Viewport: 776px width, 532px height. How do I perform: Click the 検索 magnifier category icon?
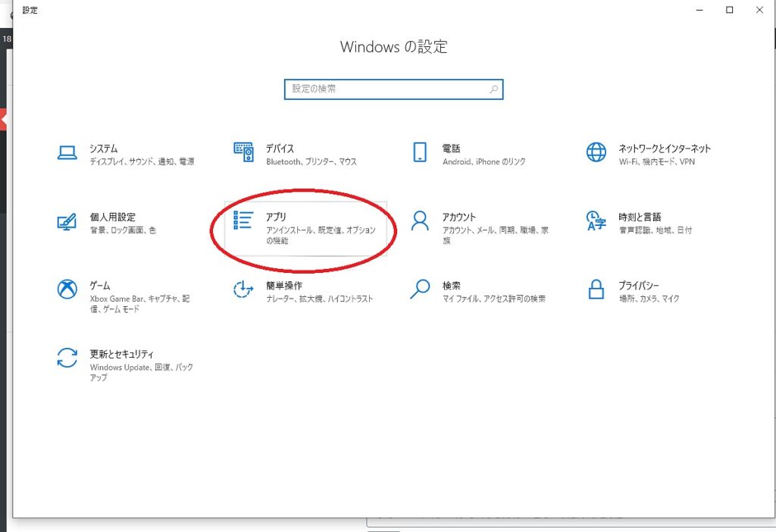point(420,289)
